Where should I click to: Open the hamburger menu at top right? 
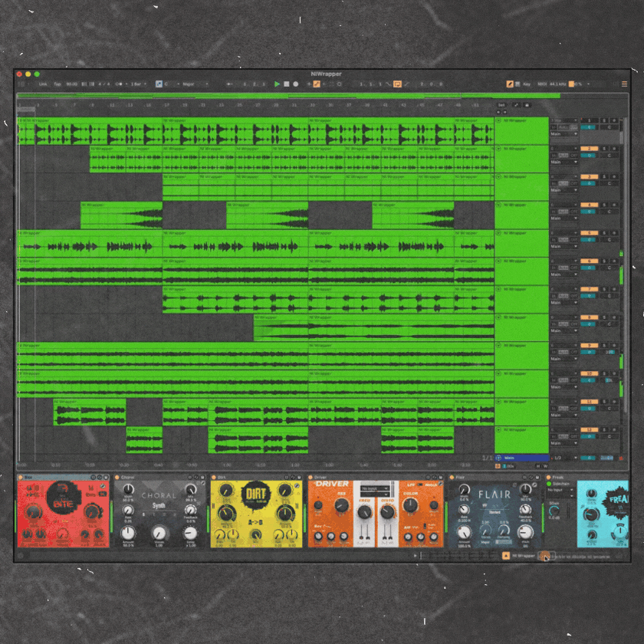coord(624,84)
